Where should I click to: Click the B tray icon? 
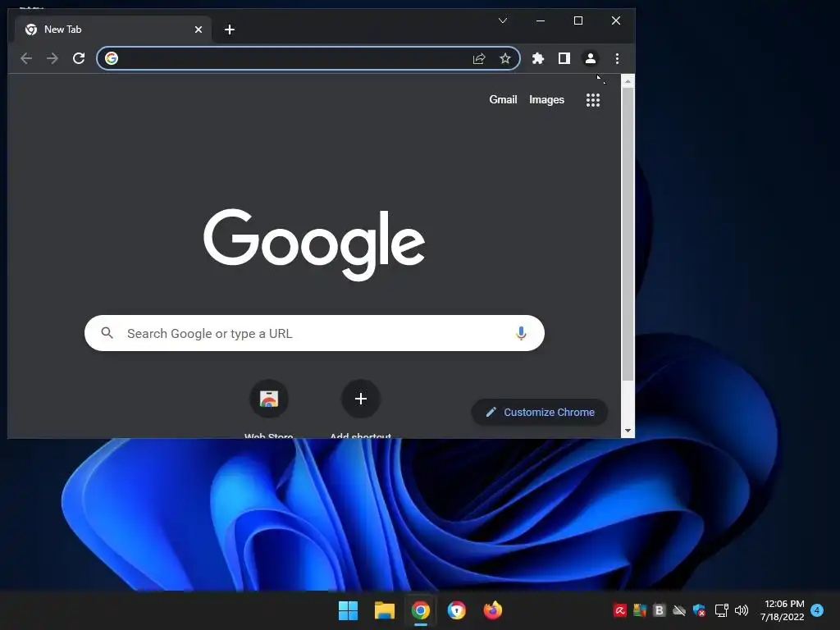coord(660,610)
